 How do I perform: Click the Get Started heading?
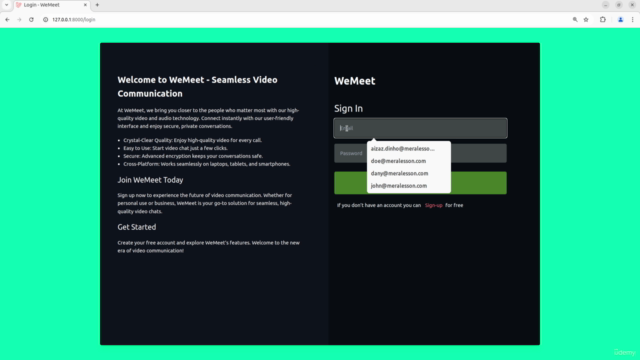(137, 227)
